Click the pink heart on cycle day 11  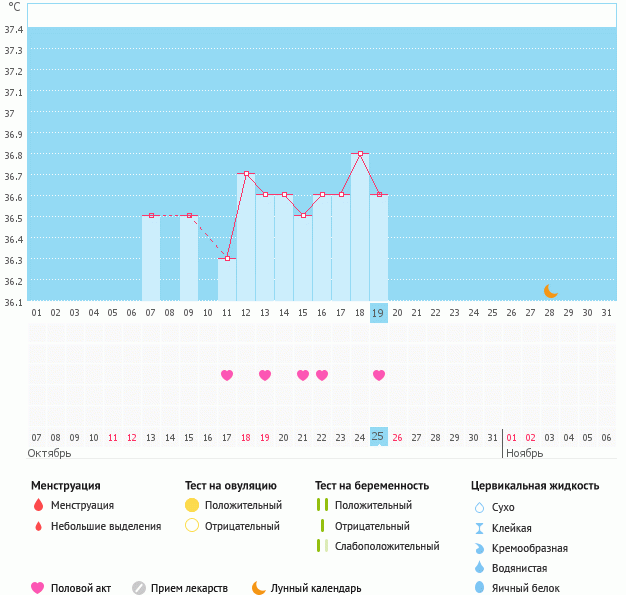(x=227, y=375)
